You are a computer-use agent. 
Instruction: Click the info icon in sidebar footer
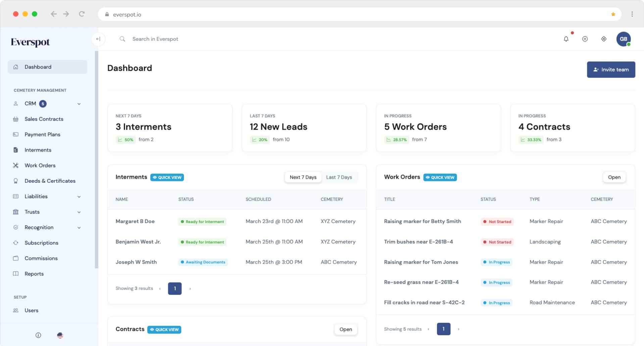38,335
